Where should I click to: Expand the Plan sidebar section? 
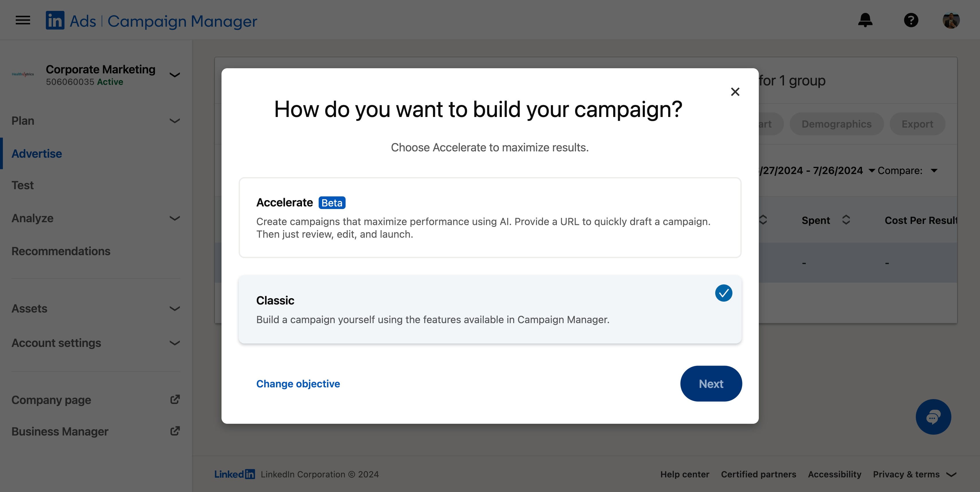click(95, 121)
